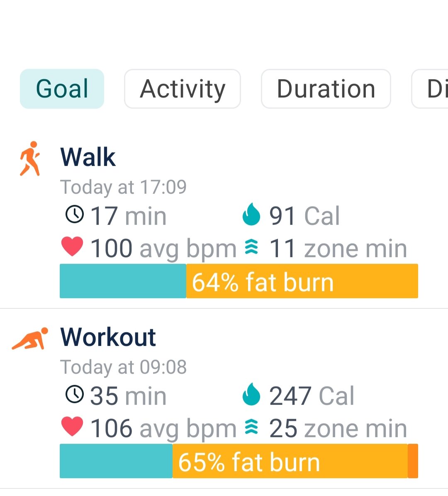Open the Workout activity title
Screen dimensions: 448x496
[108, 337]
